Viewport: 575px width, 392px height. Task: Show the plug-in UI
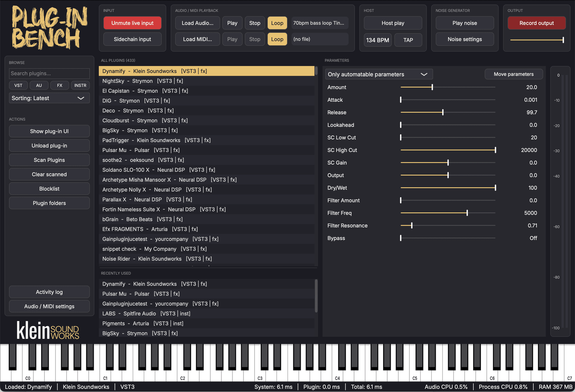pyautogui.click(x=49, y=131)
